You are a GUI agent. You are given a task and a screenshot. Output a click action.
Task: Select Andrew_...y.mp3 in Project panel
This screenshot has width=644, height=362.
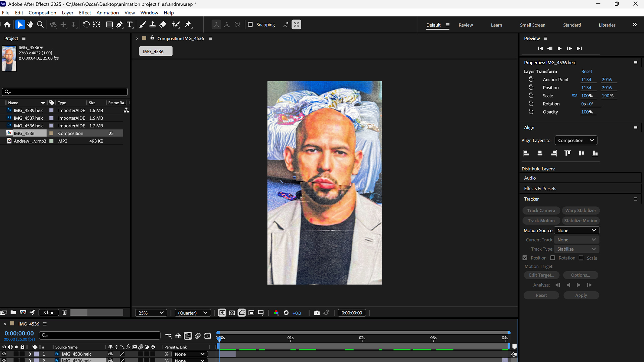pos(30,141)
